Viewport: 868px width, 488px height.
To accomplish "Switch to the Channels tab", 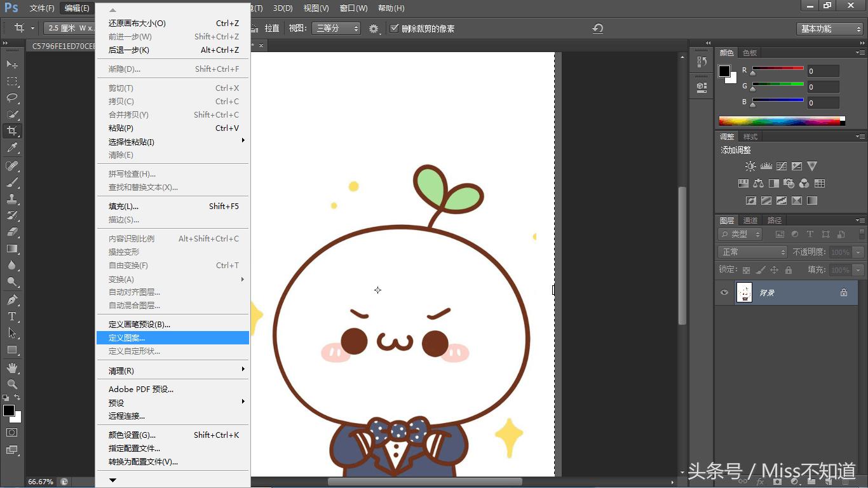I will [x=750, y=220].
